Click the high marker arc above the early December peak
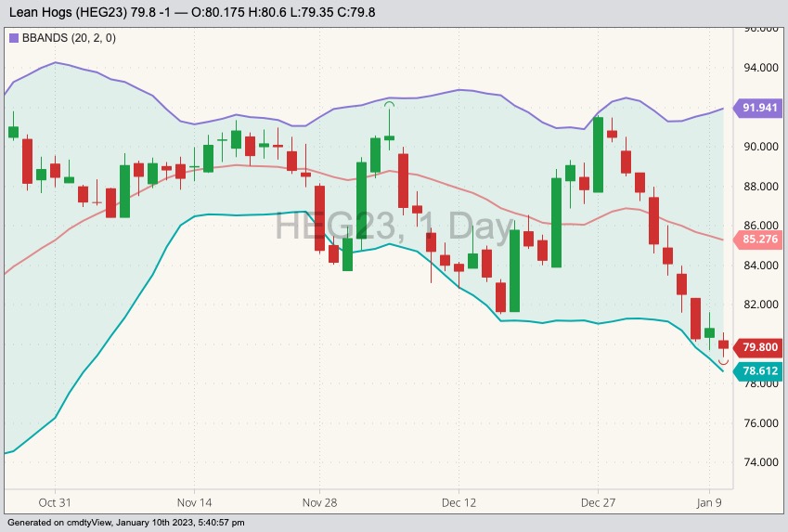The image size is (788, 532). coord(389,104)
